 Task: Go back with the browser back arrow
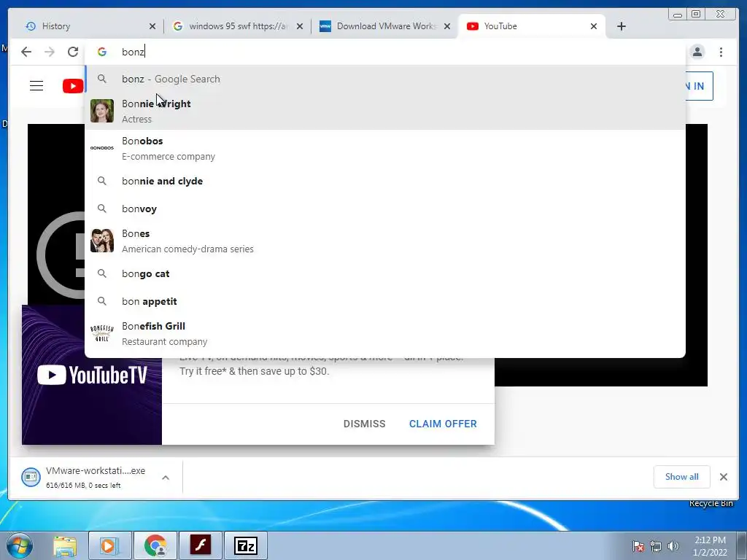click(x=26, y=52)
